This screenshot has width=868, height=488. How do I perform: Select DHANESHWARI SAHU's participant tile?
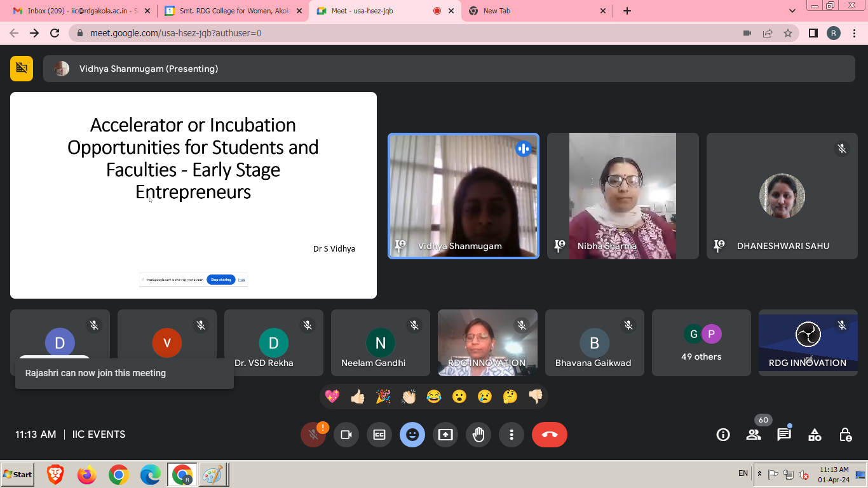[x=782, y=196]
